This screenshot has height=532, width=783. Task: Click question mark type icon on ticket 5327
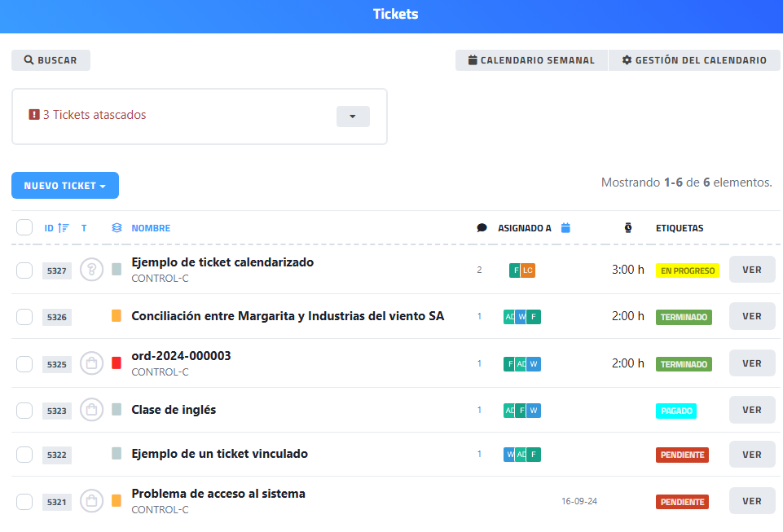pyautogui.click(x=92, y=270)
